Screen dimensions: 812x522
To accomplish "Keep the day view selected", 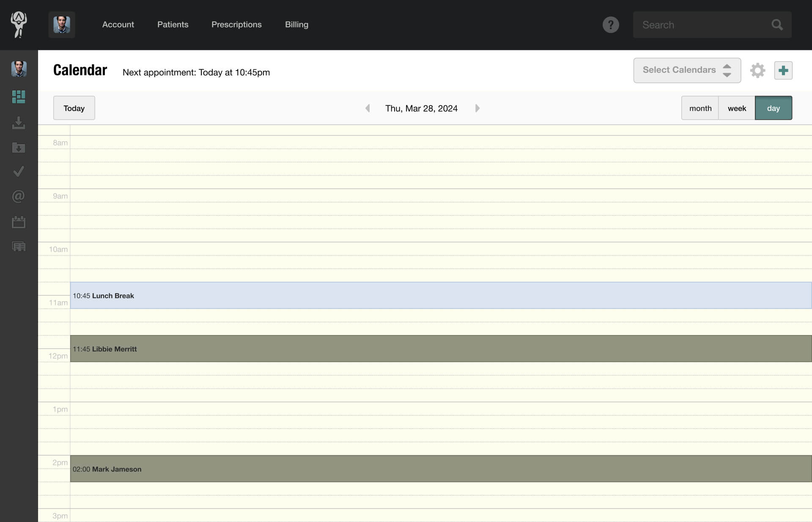I will [773, 108].
